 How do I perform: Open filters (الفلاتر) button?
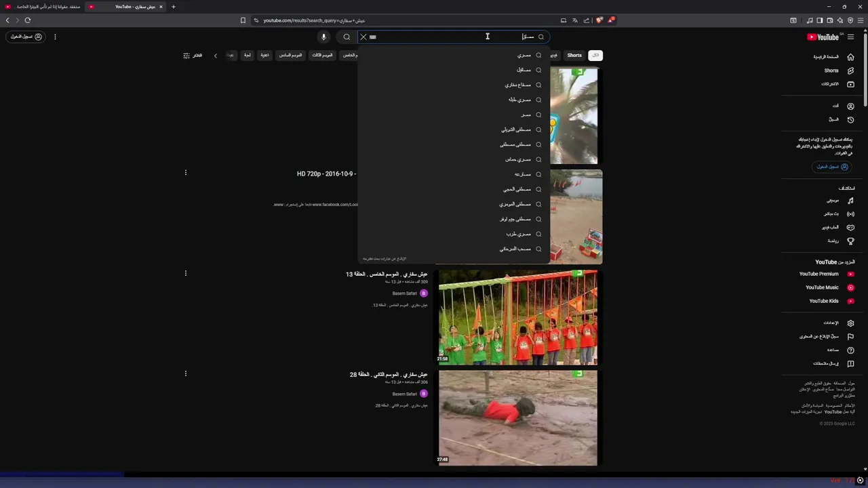click(x=193, y=56)
